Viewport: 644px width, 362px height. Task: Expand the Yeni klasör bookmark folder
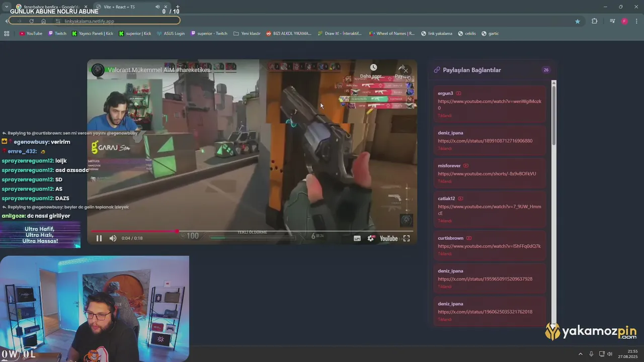[247, 34]
